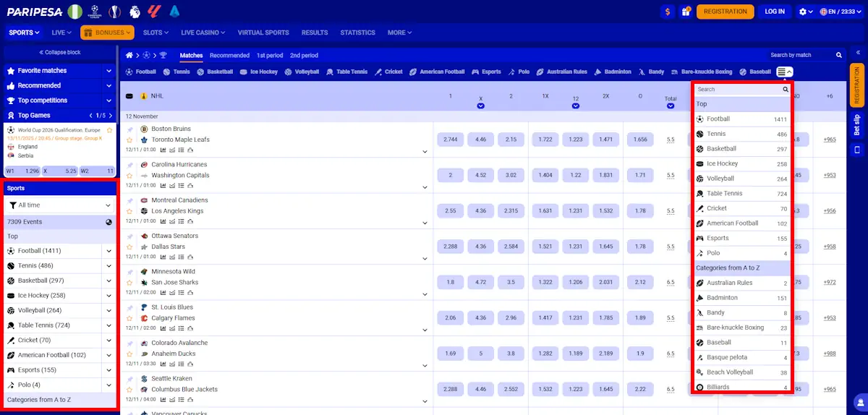
Task: Click the dollar deposit icon in header
Action: click(x=667, y=12)
